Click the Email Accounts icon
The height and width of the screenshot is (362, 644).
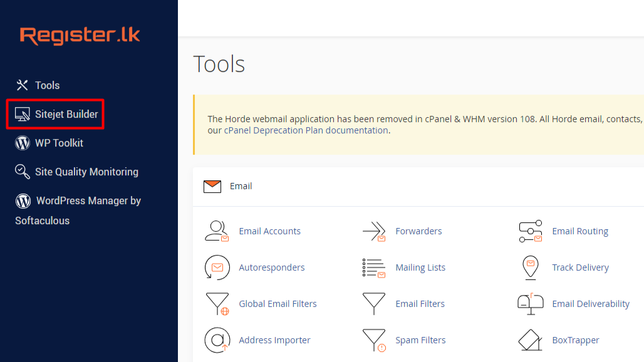[x=217, y=231]
